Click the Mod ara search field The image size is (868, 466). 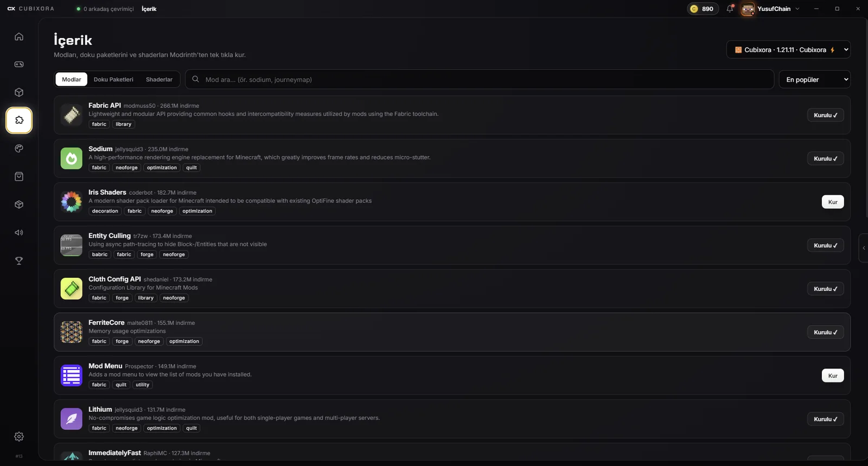coord(480,79)
